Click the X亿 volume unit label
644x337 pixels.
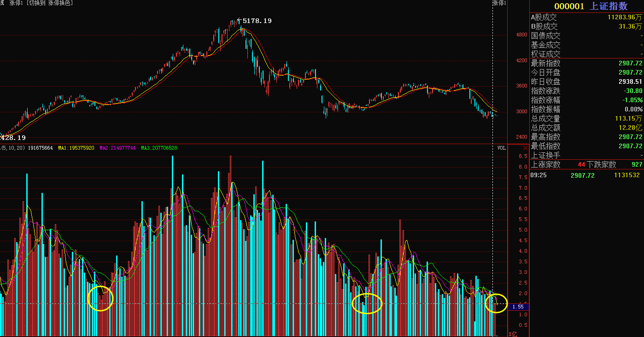513,334
